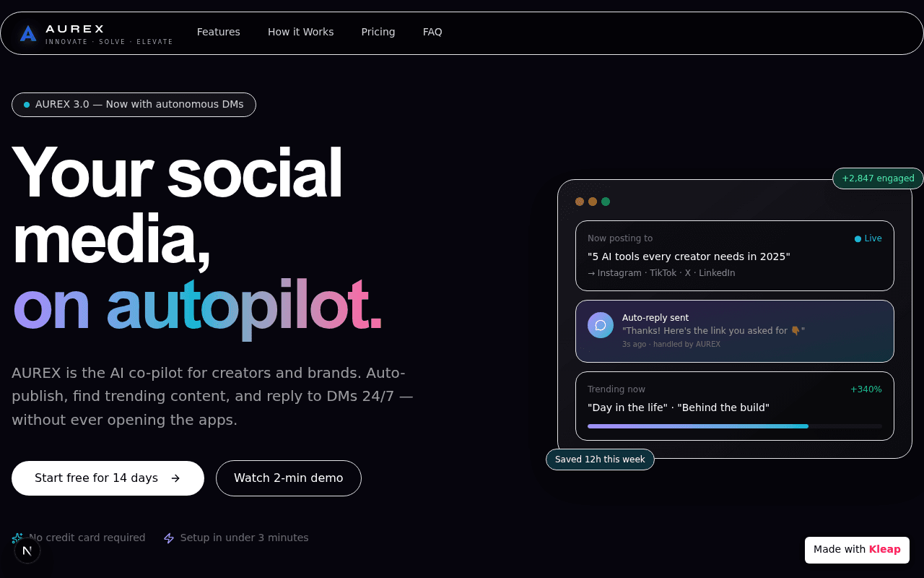Viewport: 924px width, 578px height.
Task: Click the "Auto-reply sent" heading
Action: [655, 318]
